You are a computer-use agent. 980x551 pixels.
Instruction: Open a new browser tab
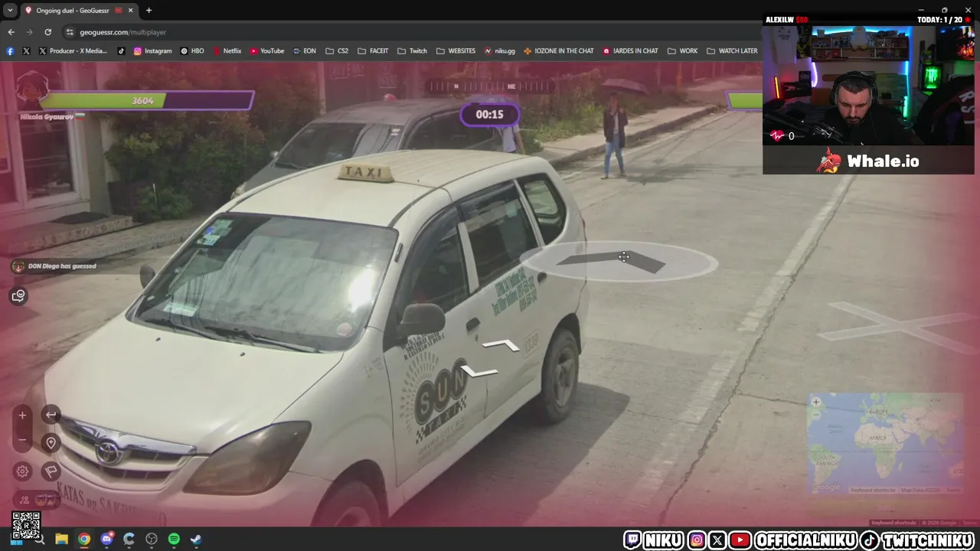point(149,10)
